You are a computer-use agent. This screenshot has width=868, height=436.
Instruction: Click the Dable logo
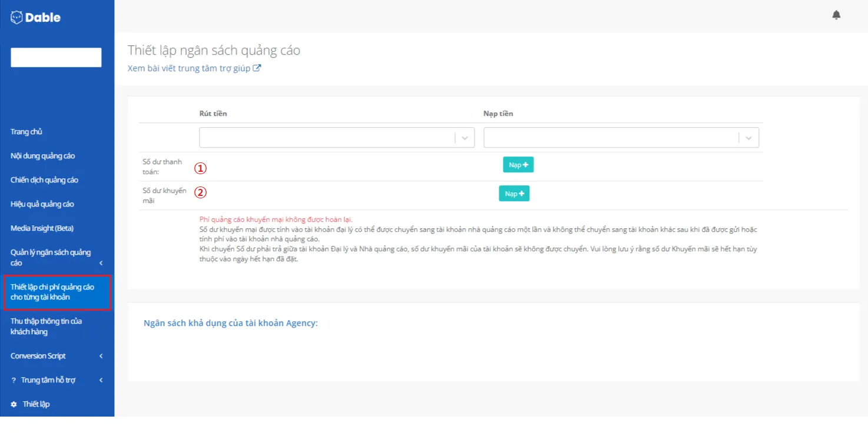(x=35, y=18)
